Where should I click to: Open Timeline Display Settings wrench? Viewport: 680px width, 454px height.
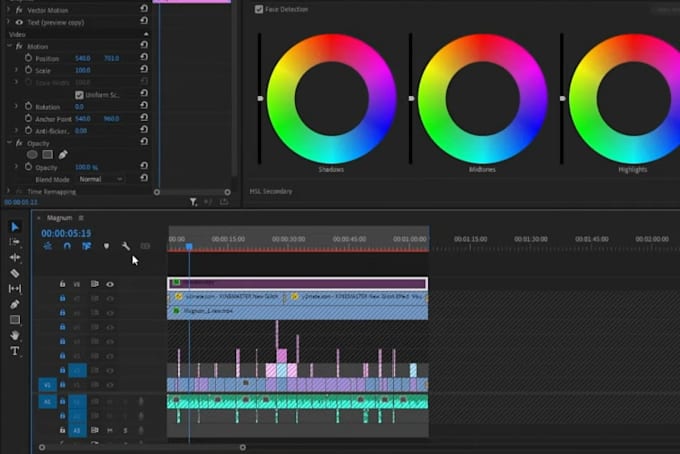126,246
